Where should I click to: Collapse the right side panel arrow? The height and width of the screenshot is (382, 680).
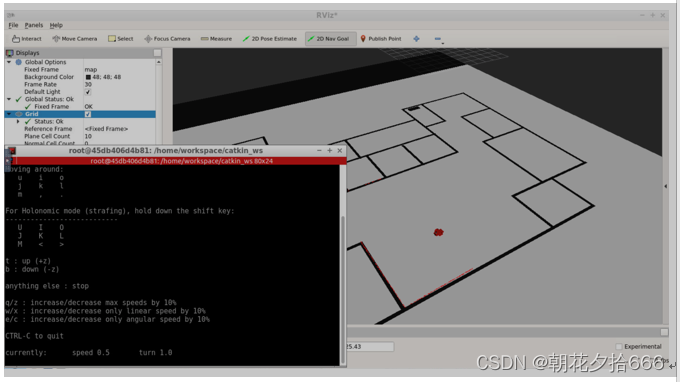tap(666, 186)
